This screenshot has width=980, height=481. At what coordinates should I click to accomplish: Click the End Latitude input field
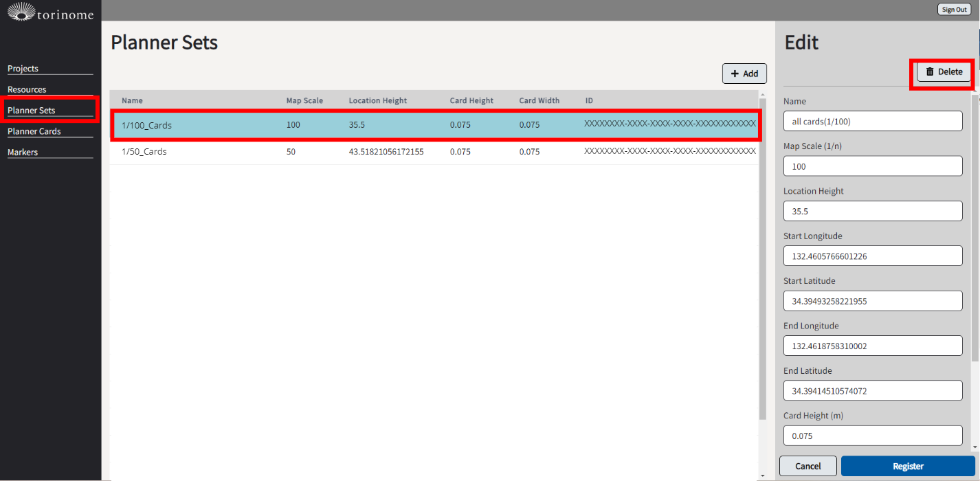pos(873,391)
